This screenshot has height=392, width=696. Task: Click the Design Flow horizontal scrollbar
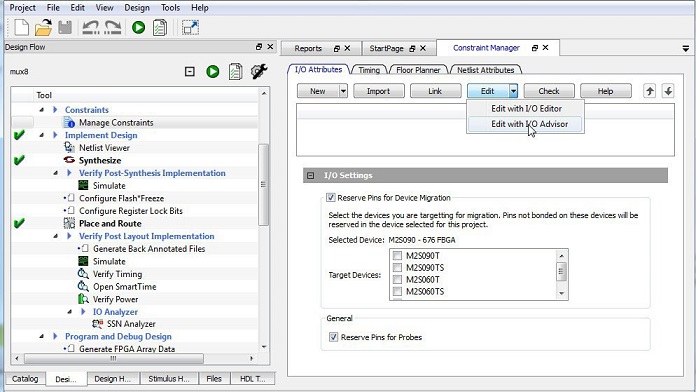(x=134, y=358)
